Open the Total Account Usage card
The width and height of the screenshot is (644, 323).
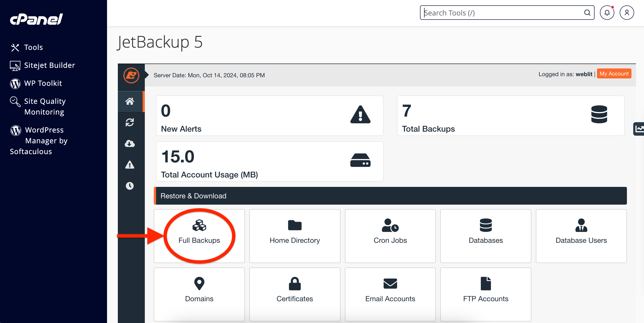pyautogui.click(x=270, y=161)
